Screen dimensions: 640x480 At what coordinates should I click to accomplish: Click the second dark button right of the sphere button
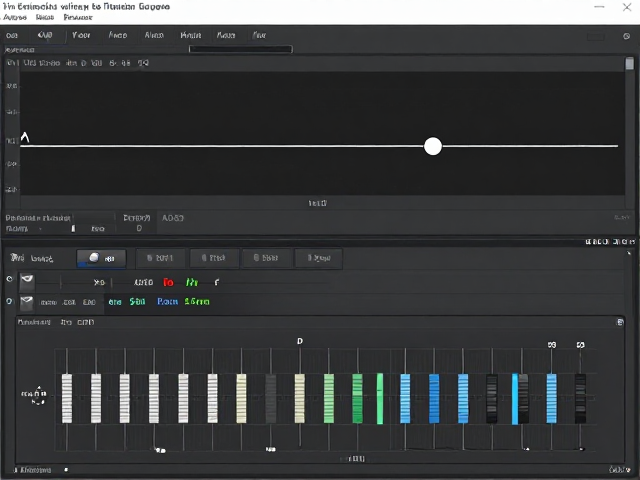pyautogui.click(x=214, y=258)
